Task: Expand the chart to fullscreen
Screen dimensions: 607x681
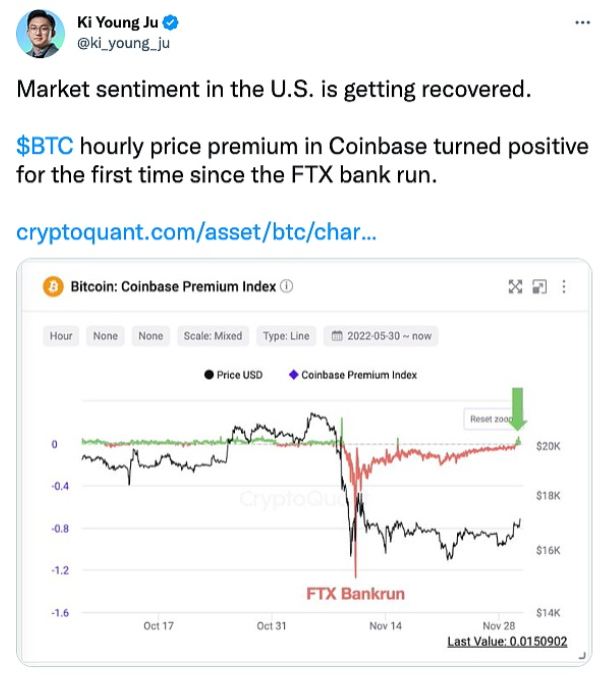Action: click(x=516, y=287)
